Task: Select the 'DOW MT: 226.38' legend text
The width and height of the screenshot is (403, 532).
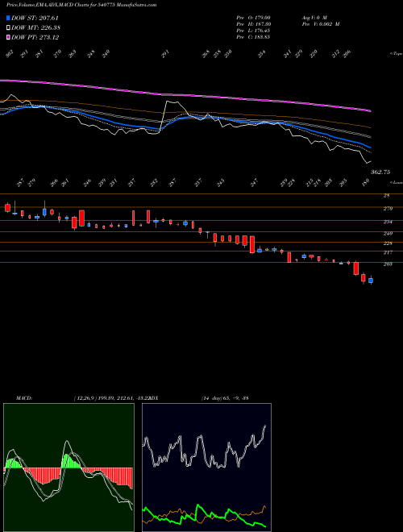Action: pos(35,27)
